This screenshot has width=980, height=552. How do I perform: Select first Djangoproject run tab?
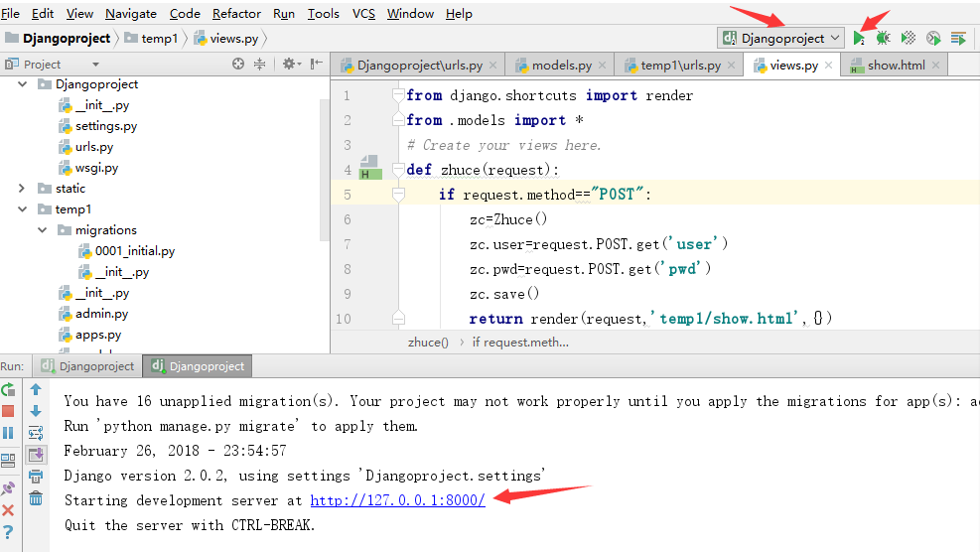(87, 365)
